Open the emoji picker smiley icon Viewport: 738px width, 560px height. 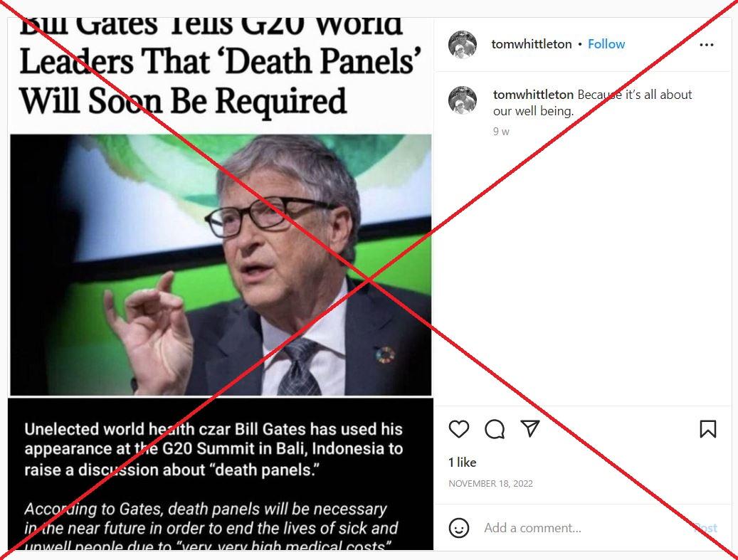pyautogui.click(x=459, y=527)
